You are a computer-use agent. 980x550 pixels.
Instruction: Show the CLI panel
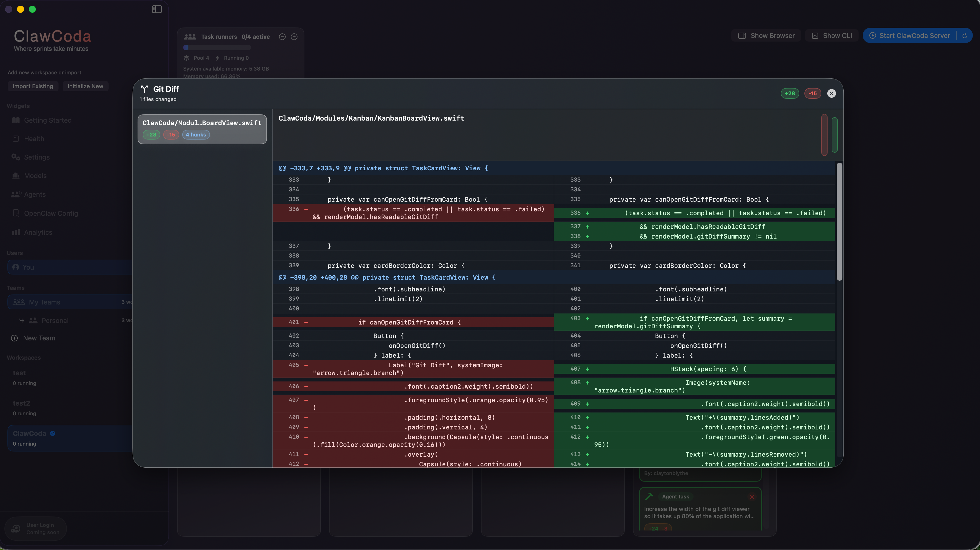click(x=832, y=36)
